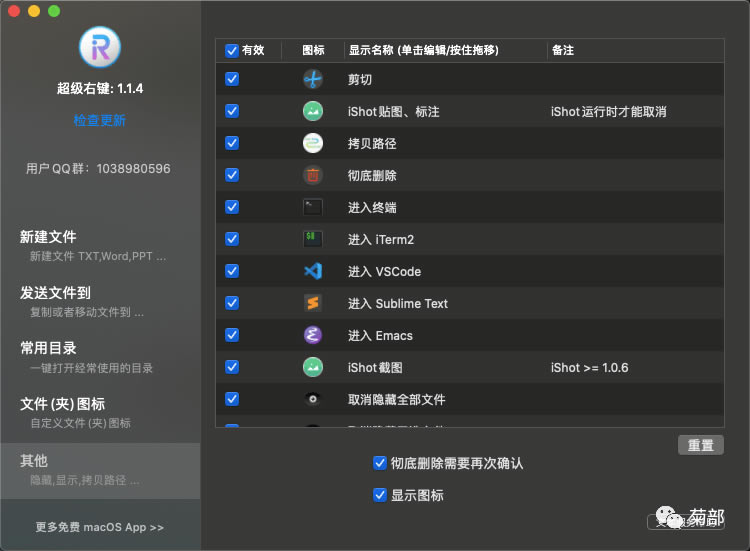This screenshot has width=750, height=551.
Task: Click the iShot 截图 row icon
Action: [313, 367]
